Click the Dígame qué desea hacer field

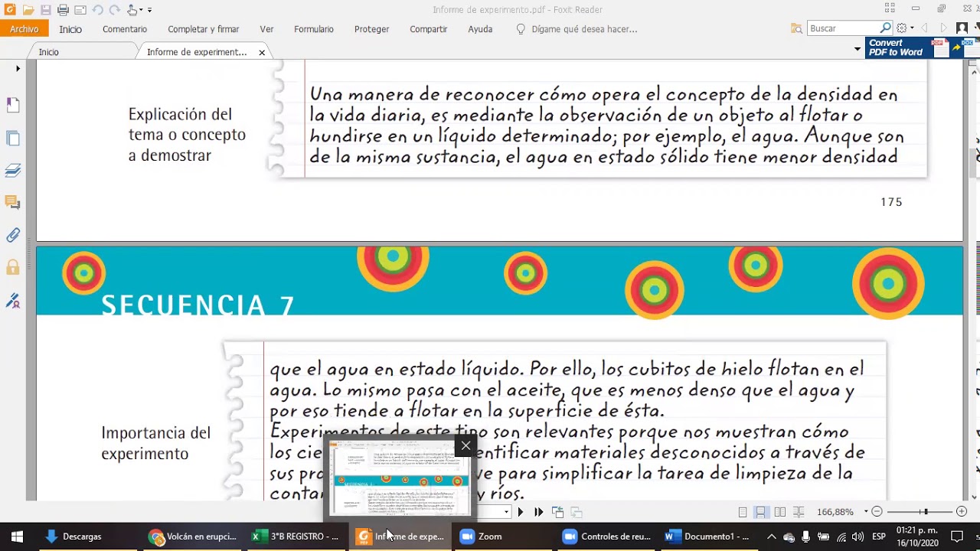pyautogui.click(x=585, y=29)
